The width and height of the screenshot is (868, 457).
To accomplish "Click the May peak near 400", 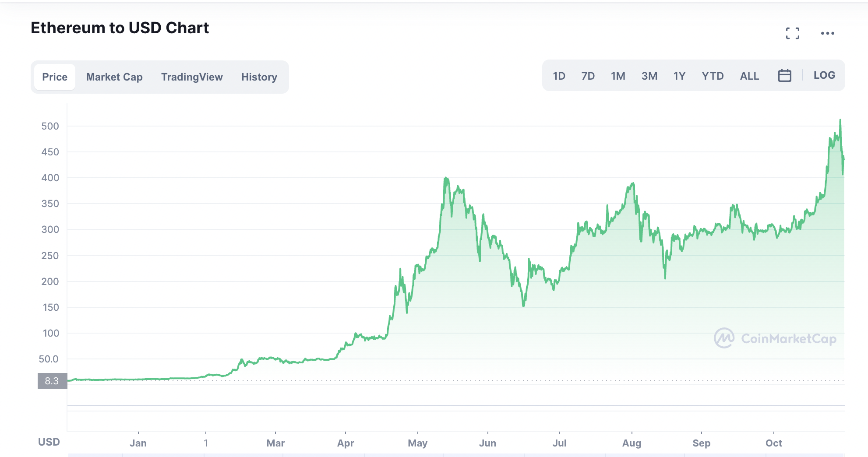I will [x=446, y=178].
